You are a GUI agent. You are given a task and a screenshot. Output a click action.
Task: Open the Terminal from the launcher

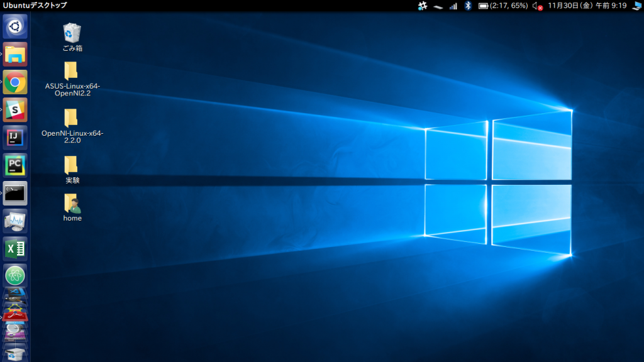click(15, 193)
